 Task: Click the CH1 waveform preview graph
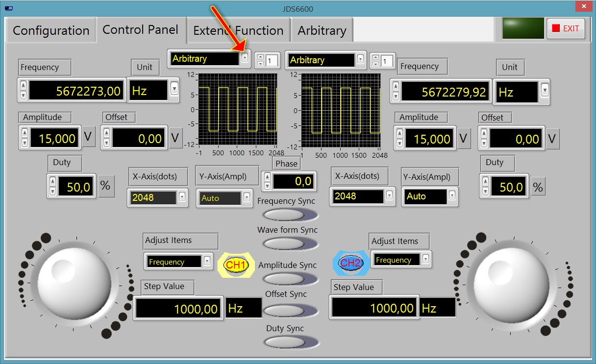[x=238, y=110]
